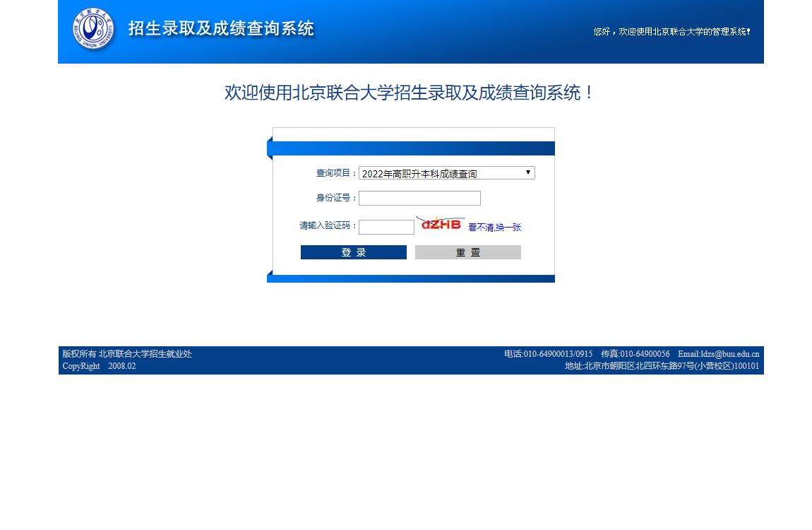Open the 查询项目 dropdown list
This screenshot has width=812, height=530.
(x=446, y=173)
